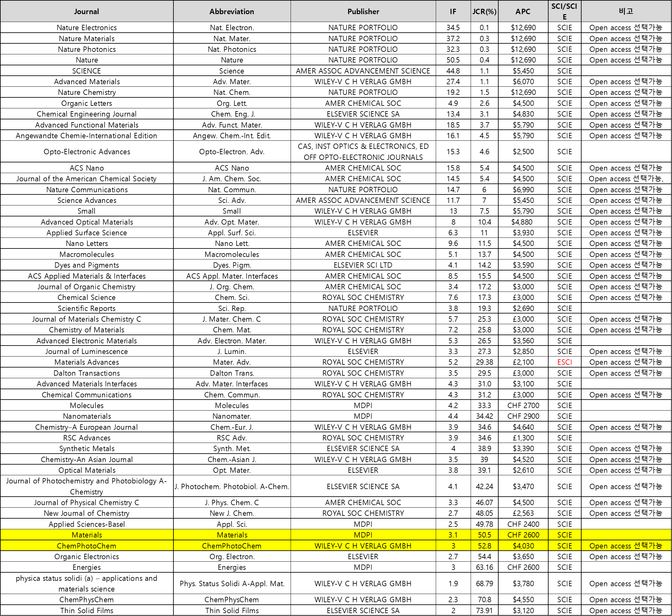
Task: Select the 'Applied Surface Science' journal cell
Action: tap(87, 233)
